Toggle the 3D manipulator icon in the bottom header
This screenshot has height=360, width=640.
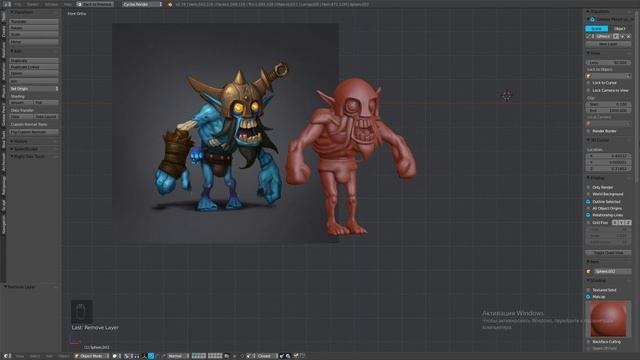(144, 356)
